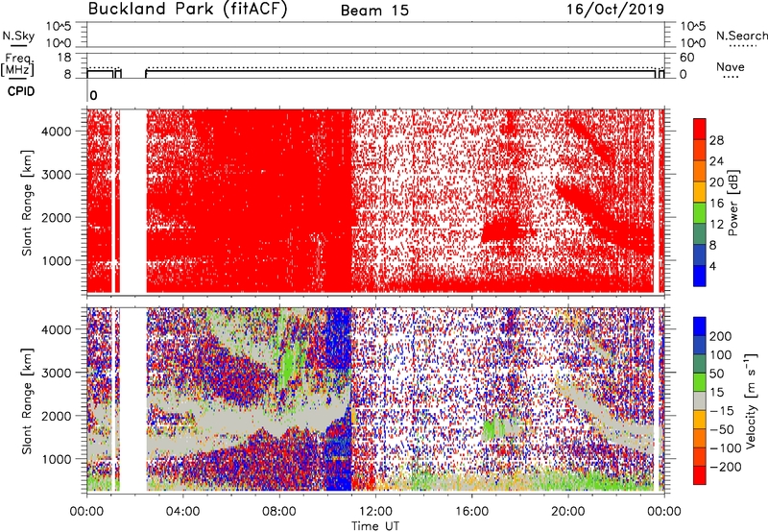
Task: Click the green 12–16 dB Power colorbar segment
Action: point(700,213)
